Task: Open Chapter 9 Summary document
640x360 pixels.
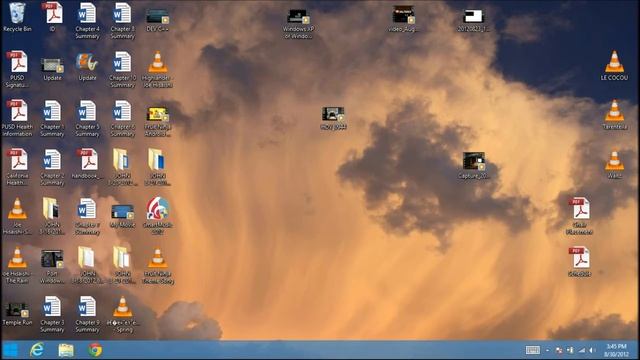Action: point(87,314)
